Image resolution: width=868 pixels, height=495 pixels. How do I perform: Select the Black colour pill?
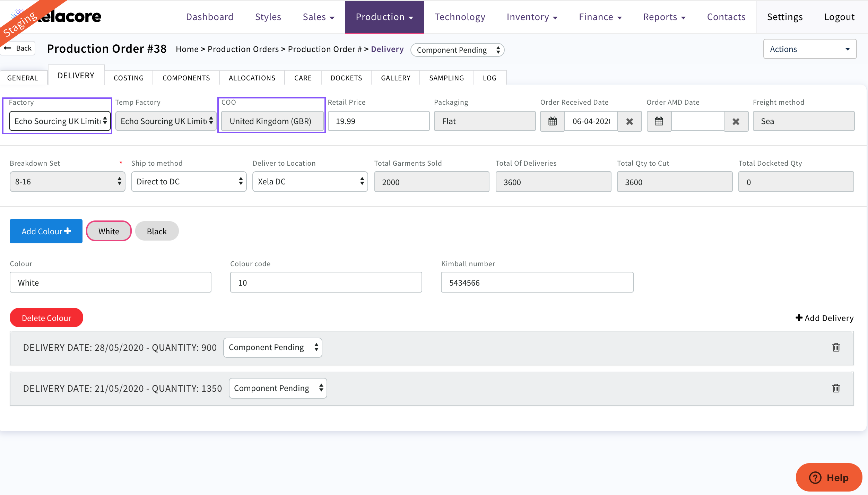[x=157, y=231]
